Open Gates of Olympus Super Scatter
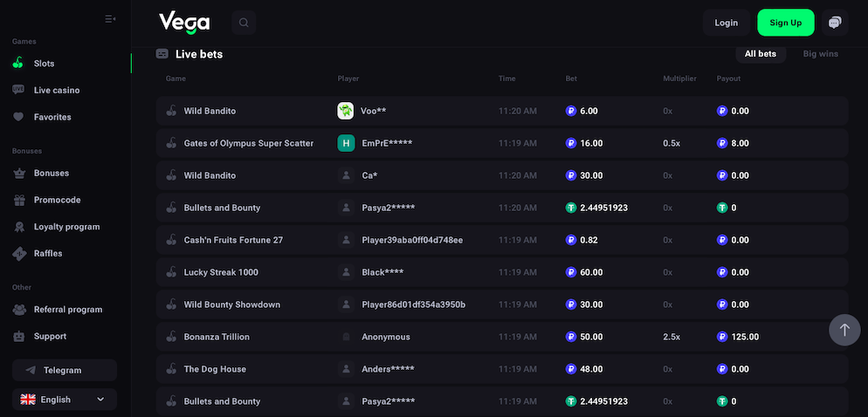 click(x=248, y=143)
